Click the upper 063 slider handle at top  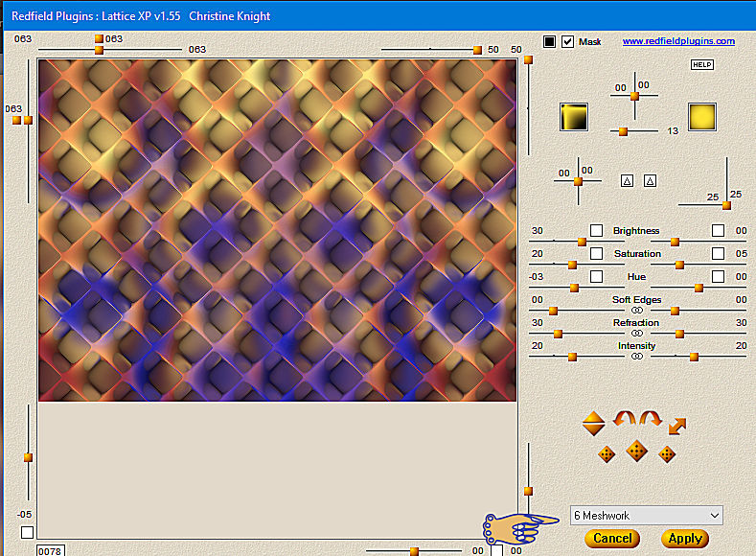point(99,38)
